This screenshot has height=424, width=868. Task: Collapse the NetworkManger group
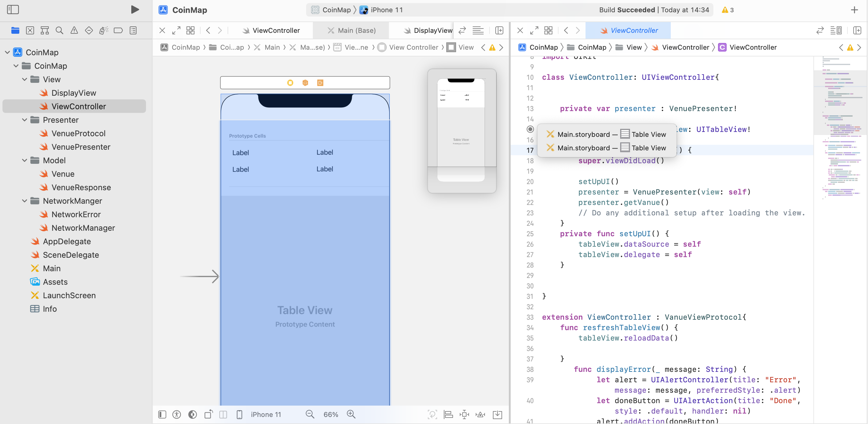click(x=24, y=201)
